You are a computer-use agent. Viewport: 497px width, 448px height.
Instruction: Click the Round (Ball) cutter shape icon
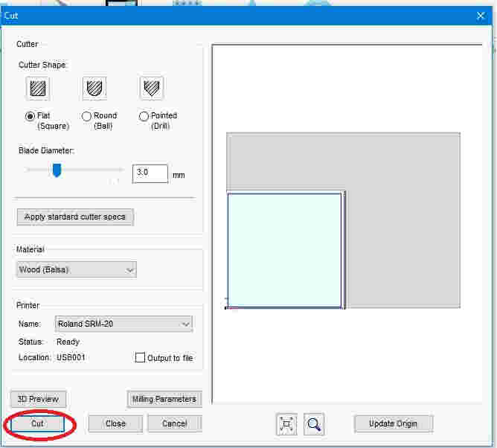94,88
